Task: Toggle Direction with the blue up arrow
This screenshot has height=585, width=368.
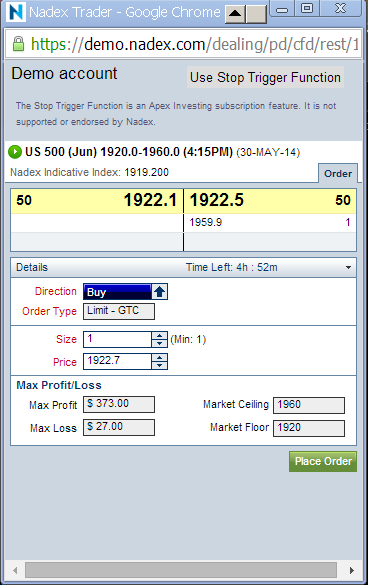Action: [x=160, y=292]
